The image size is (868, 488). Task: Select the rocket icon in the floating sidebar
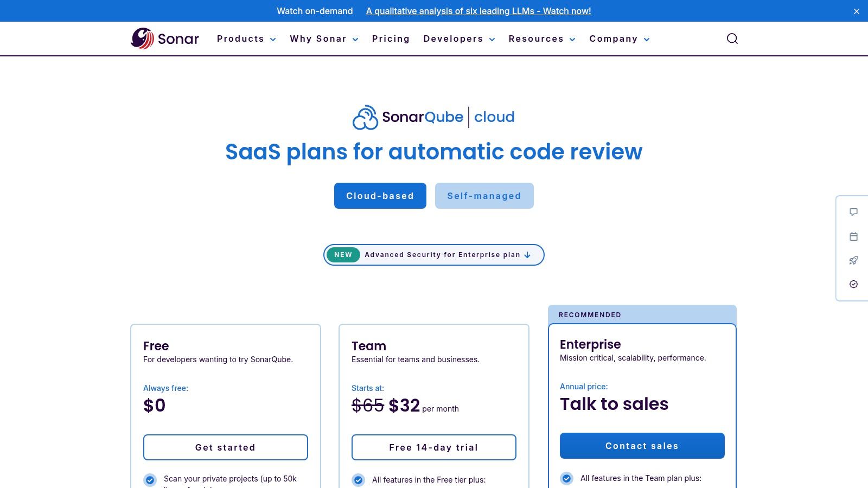pyautogui.click(x=853, y=260)
